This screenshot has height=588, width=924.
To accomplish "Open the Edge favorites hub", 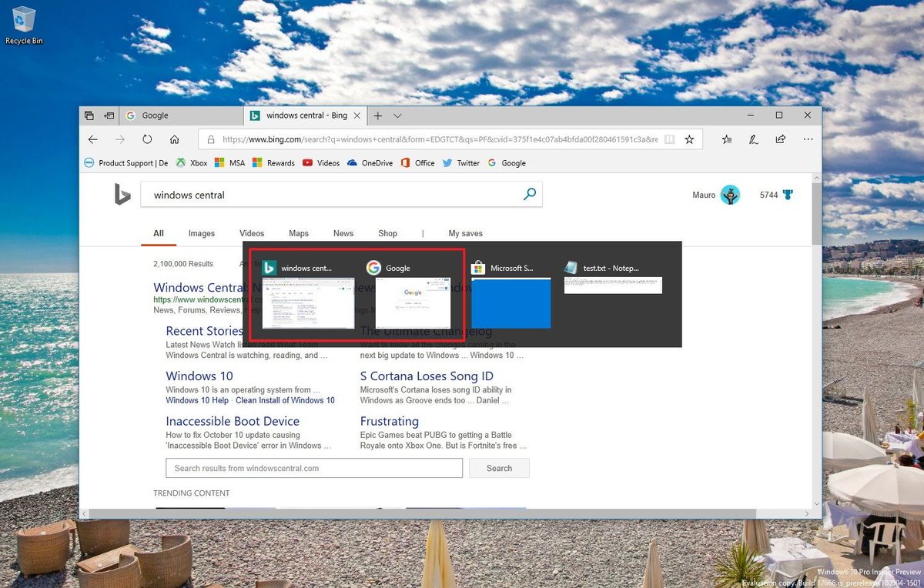I will pos(727,139).
